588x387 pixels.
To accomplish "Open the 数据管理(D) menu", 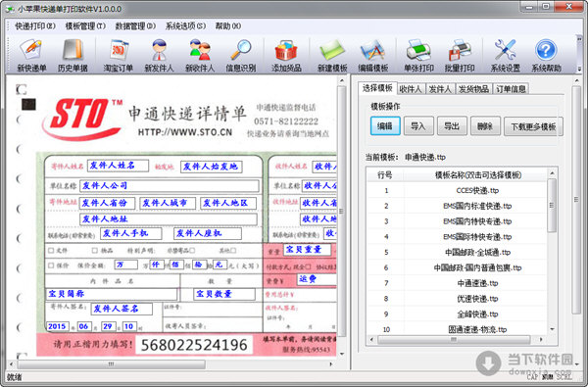I will [135, 25].
